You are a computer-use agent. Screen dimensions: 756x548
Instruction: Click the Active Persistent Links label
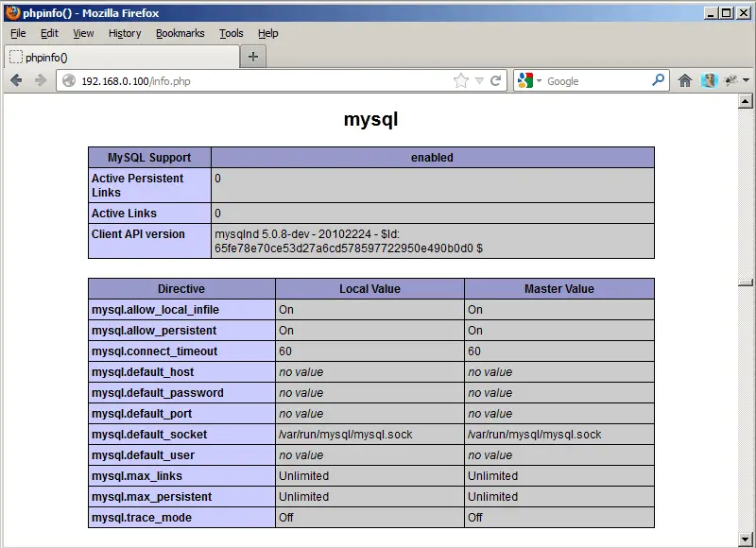pyautogui.click(x=137, y=185)
